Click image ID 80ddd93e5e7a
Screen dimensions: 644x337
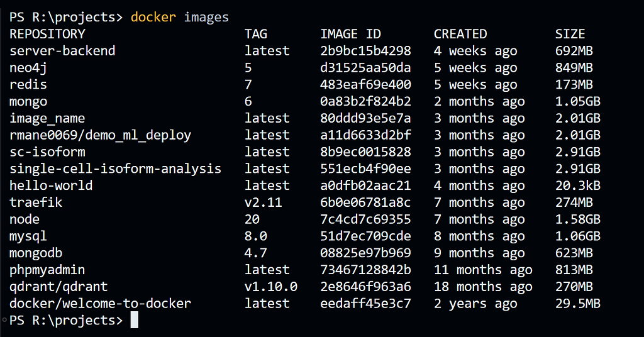(x=365, y=118)
